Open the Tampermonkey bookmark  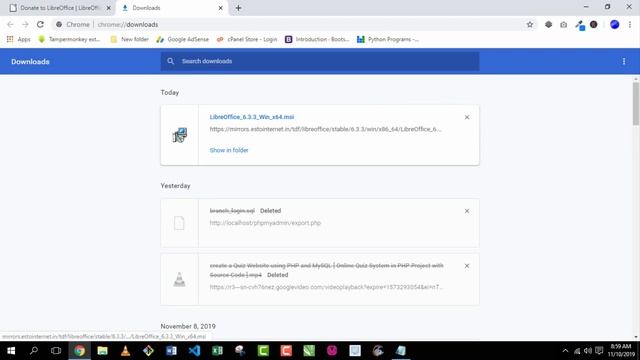tap(69, 39)
